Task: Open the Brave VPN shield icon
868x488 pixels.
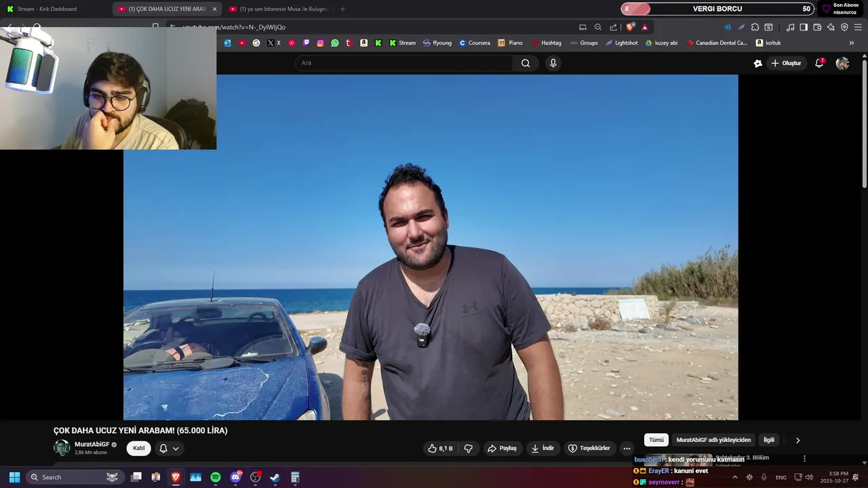Action: coord(844,27)
